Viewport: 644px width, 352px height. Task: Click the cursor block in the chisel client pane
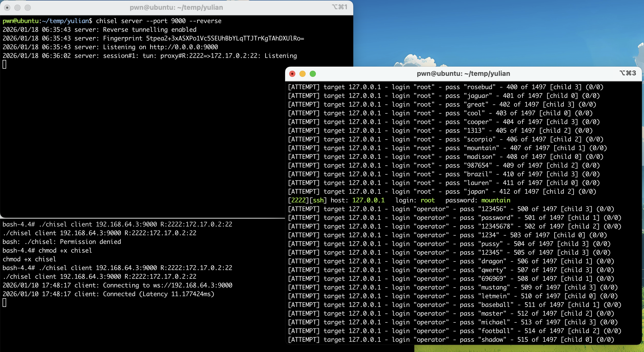[4, 303]
